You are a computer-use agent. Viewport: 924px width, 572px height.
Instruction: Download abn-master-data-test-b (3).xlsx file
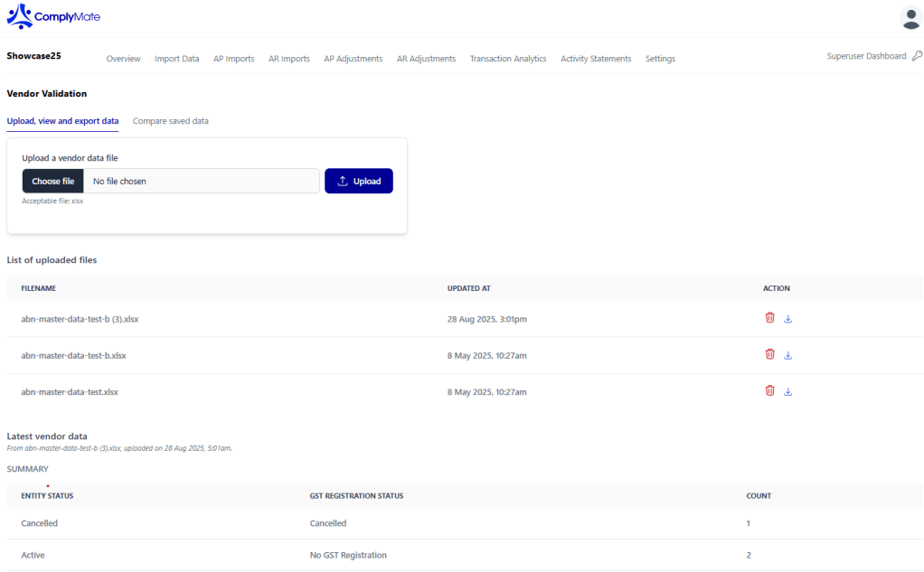point(787,319)
